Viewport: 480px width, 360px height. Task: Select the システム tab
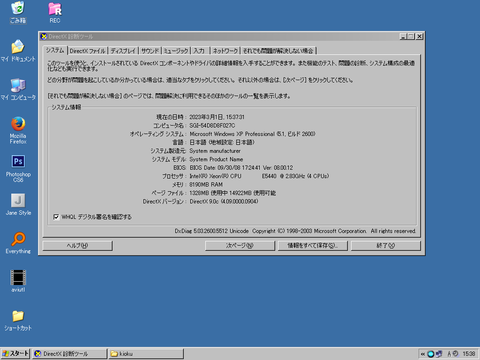[x=55, y=50]
